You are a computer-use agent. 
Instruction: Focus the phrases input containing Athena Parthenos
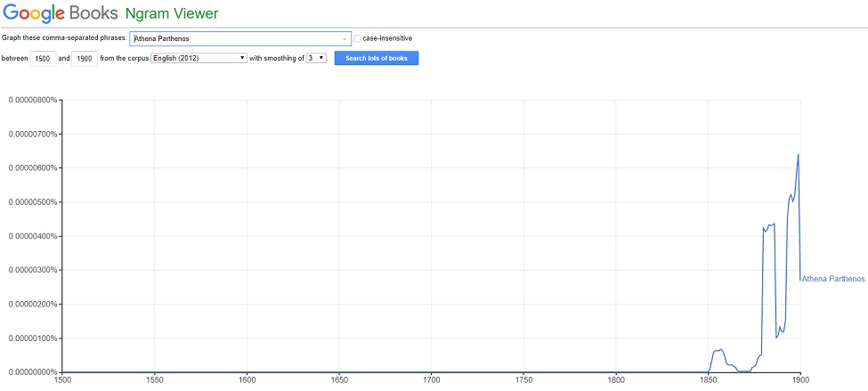coord(240,39)
